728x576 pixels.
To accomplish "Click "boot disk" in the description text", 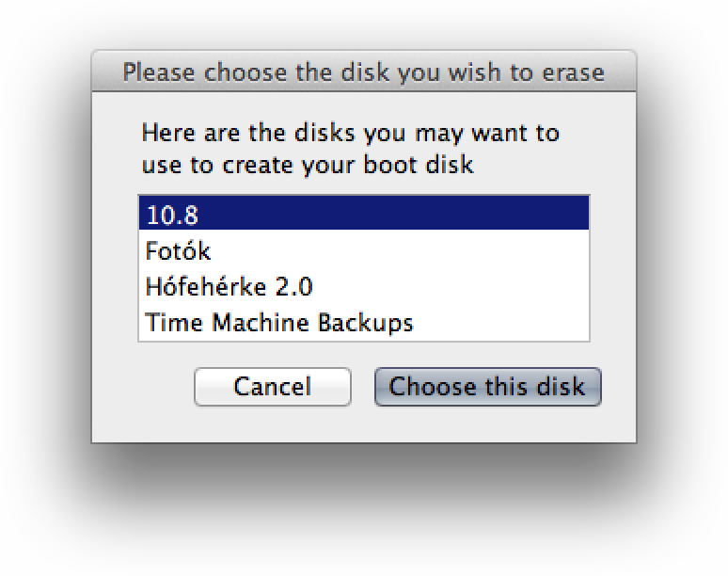I will click(419, 165).
